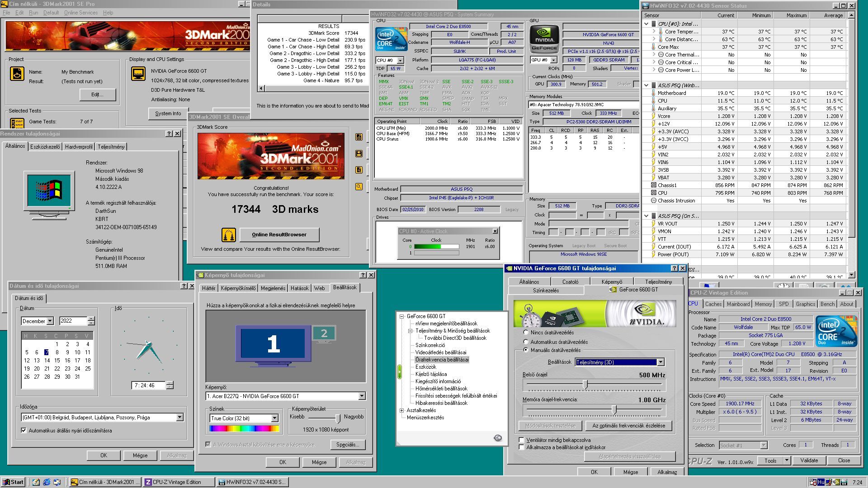The width and height of the screenshot is (868, 488).
Task: Select Nincs óratúlvezérlés radio button
Action: (x=526, y=332)
